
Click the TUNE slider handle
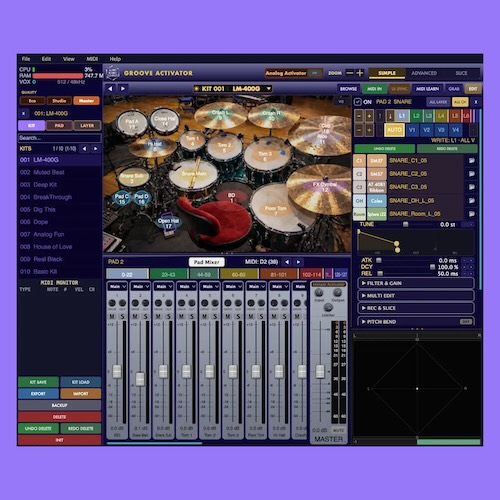406,224
